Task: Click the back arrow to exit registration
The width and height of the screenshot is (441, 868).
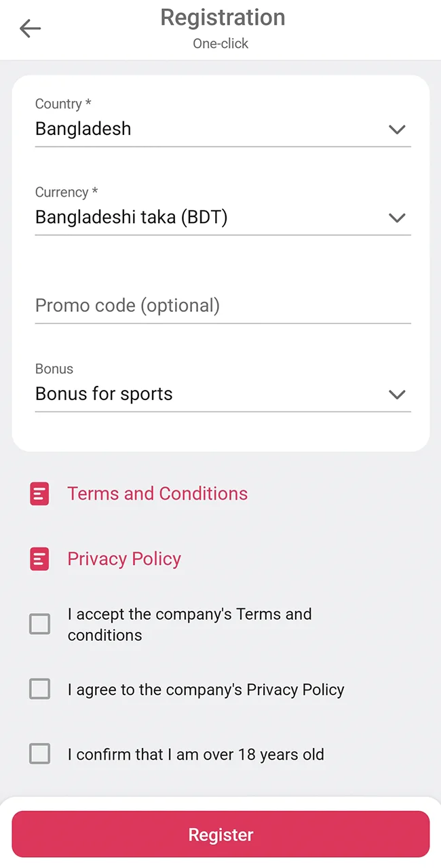Action: point(30,28)
